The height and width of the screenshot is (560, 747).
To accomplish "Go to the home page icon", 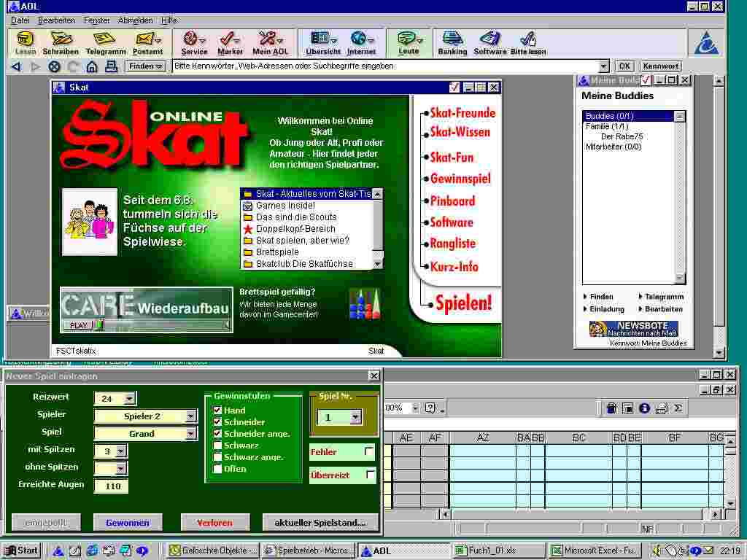I will coord(91,66).
